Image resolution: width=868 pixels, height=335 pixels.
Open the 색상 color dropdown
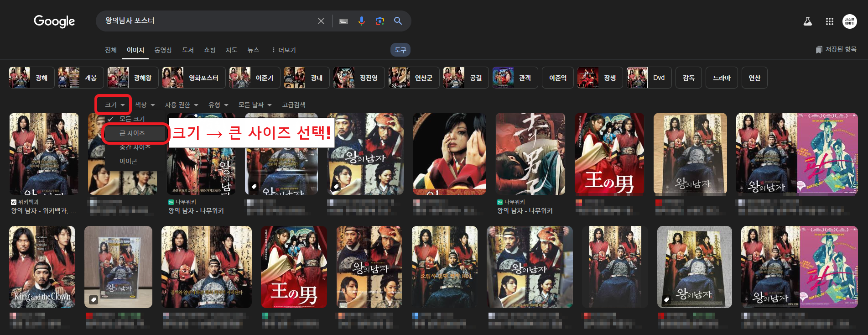145,105
